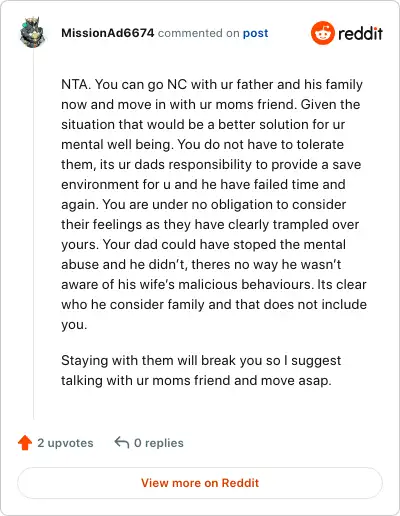Collapse thread via vertical line below avatar

(x=33, y=233)
